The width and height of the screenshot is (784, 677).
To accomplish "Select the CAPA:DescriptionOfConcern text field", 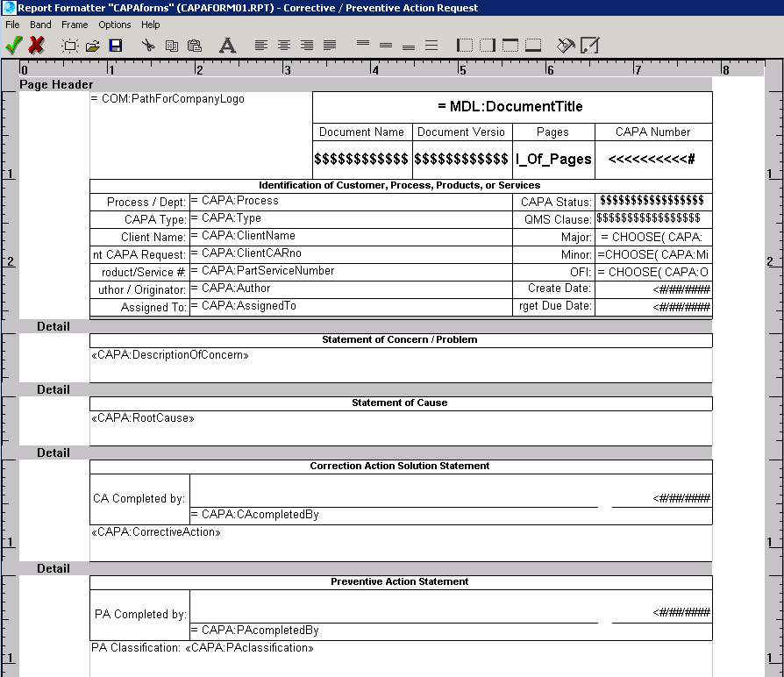I will click(x=170, y=355).
